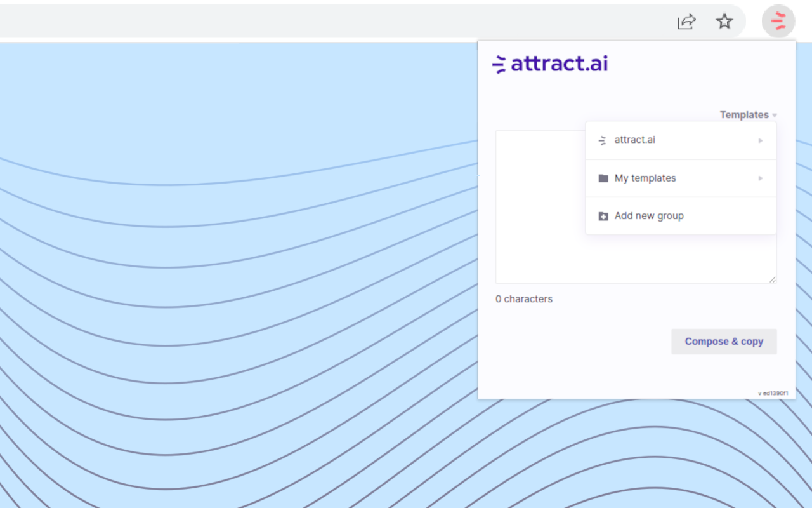
Task: Open the Templates dropdown
Action: pos(749,115)
